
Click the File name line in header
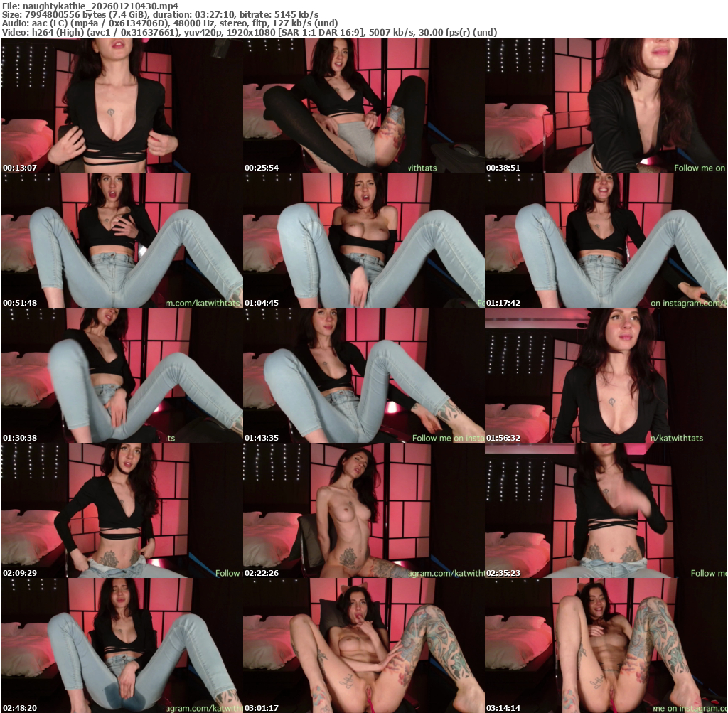pyautogui.click(x=90, y=5)
